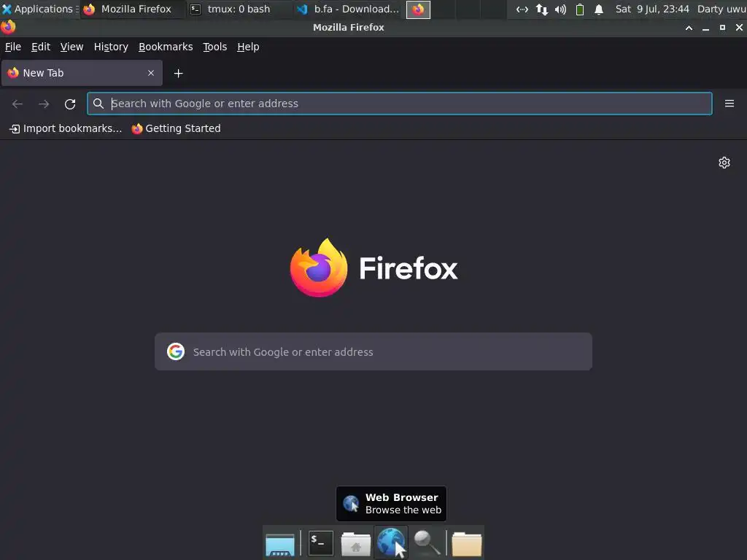Open the clock showing Sat 9 Jul
Viewport: 747px width, 560px height.
point(651,9)
